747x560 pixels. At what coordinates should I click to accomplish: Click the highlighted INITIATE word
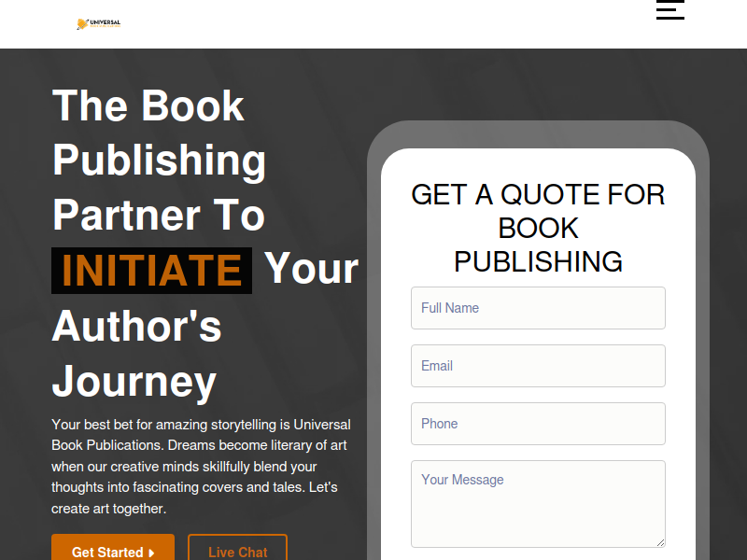point(151,271)
